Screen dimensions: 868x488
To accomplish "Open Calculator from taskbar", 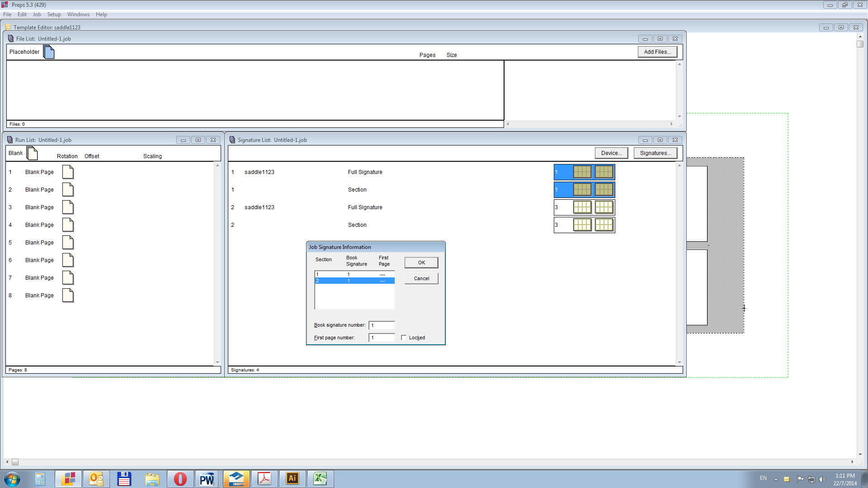I will tap(40, 479).
